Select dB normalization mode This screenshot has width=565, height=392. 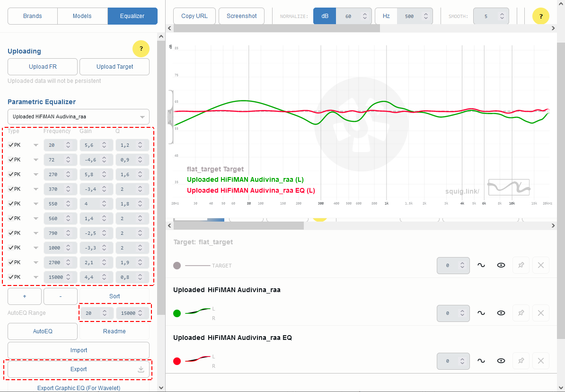[325, 16]
